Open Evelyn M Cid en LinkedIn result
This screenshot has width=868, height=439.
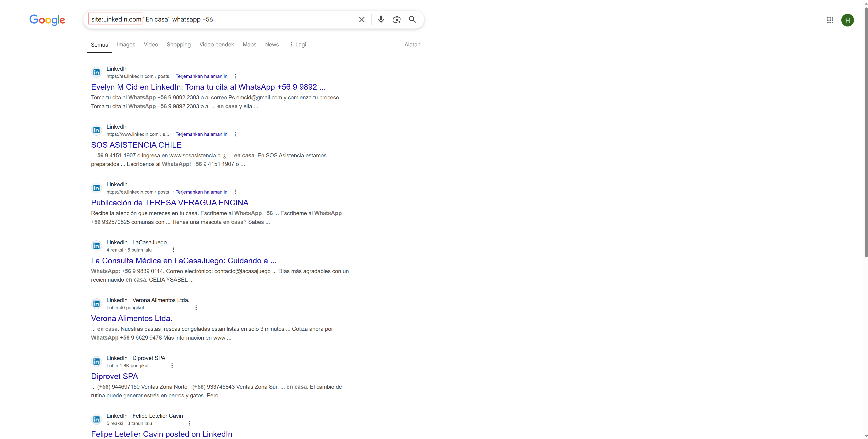[x=208, y=87]
